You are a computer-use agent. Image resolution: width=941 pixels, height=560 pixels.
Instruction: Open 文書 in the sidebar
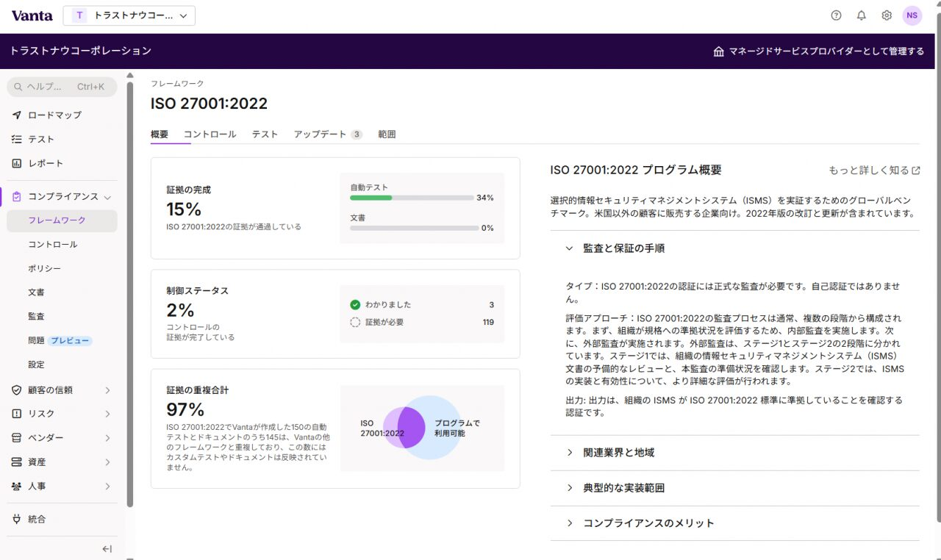tap(62, 292)
